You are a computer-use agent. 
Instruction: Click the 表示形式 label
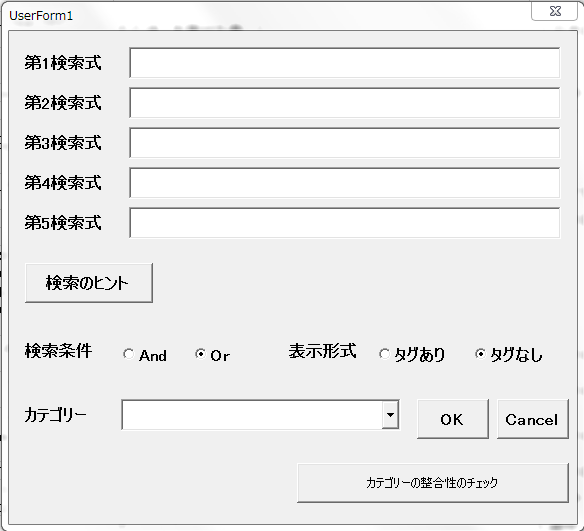[323, 351]
